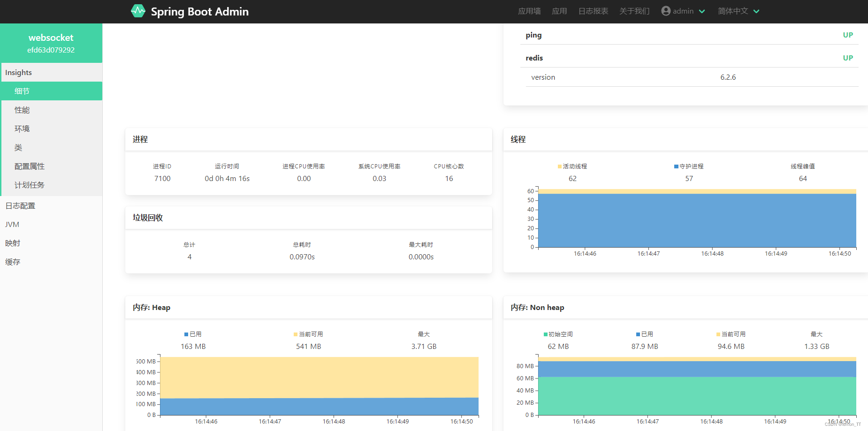Image resolution: width=868 pixels, height=431 pixels.
Task: Select 性能 in the sidebar
Action: click(x=51, y=110)
